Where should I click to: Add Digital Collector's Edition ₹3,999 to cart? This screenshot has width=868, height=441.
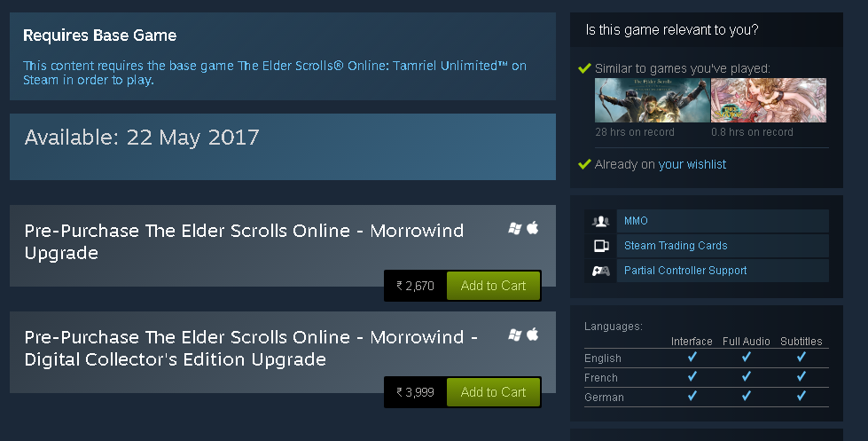tap(493, 391)
